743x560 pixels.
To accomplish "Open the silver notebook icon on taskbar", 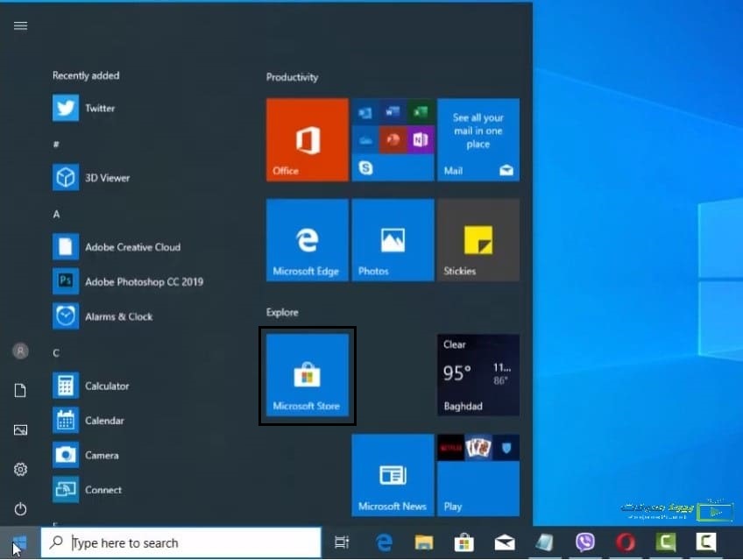I will 544,542.
